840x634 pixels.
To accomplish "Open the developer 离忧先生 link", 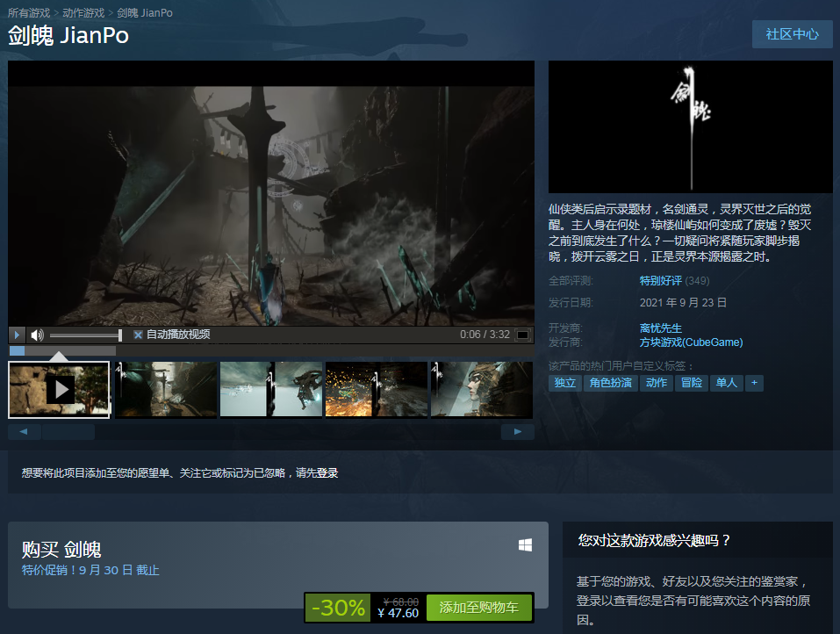I will 661,328.
